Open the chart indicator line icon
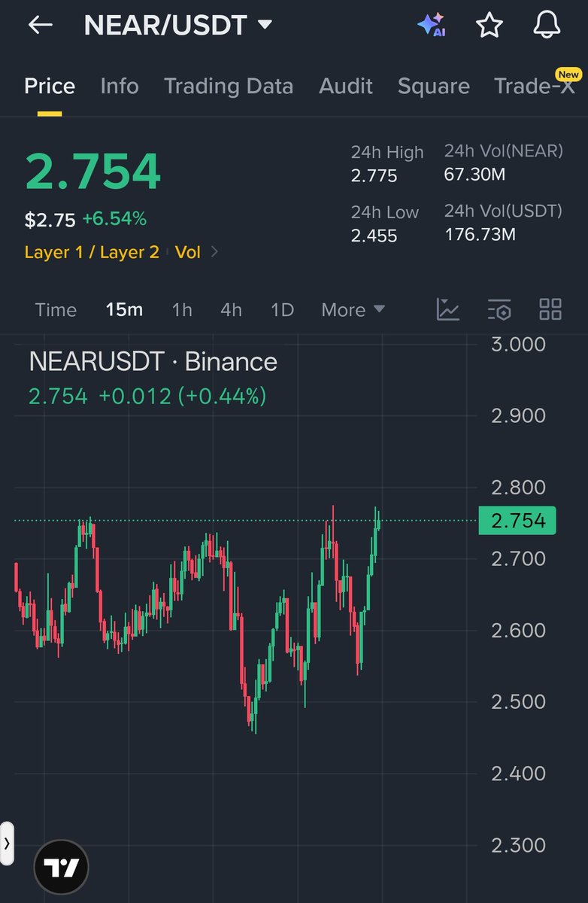Image resolution: width=588 pixels, height=903 pixels. click(448, 309)
